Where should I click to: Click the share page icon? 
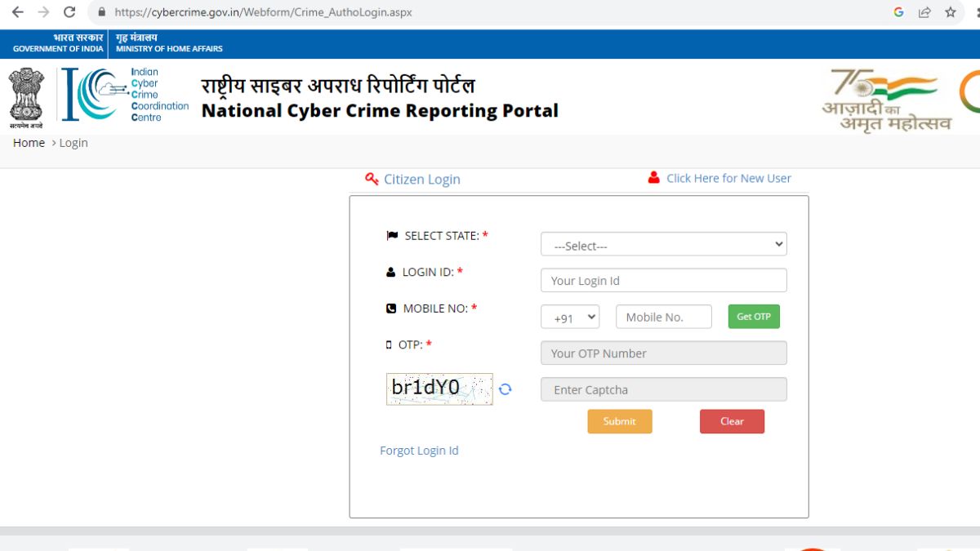924,12
